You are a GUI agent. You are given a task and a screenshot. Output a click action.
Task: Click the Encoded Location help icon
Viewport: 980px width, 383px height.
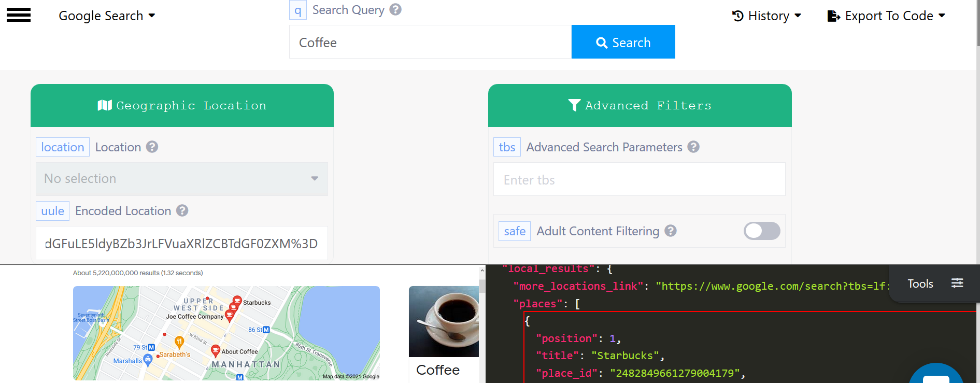(x=182, y=211)
